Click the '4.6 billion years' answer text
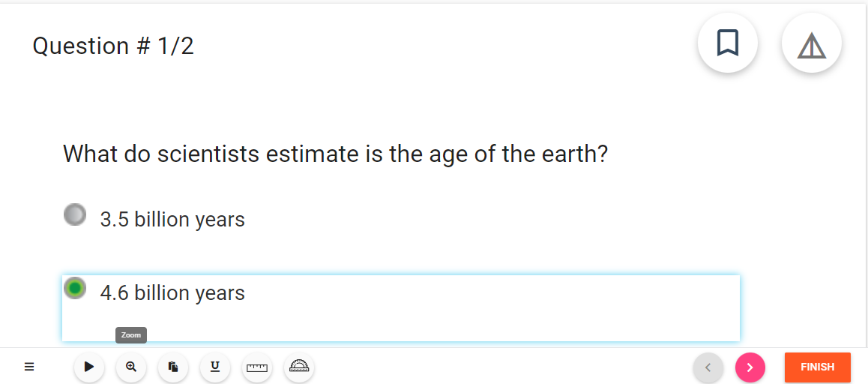 point(172,292)
